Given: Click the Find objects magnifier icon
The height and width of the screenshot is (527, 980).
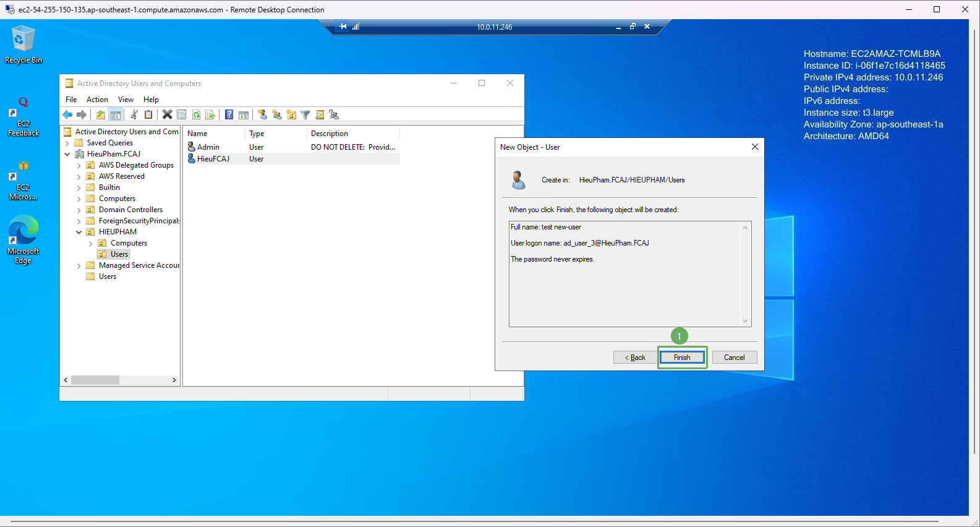Looking at the screenshot, I should coord(320,114).
